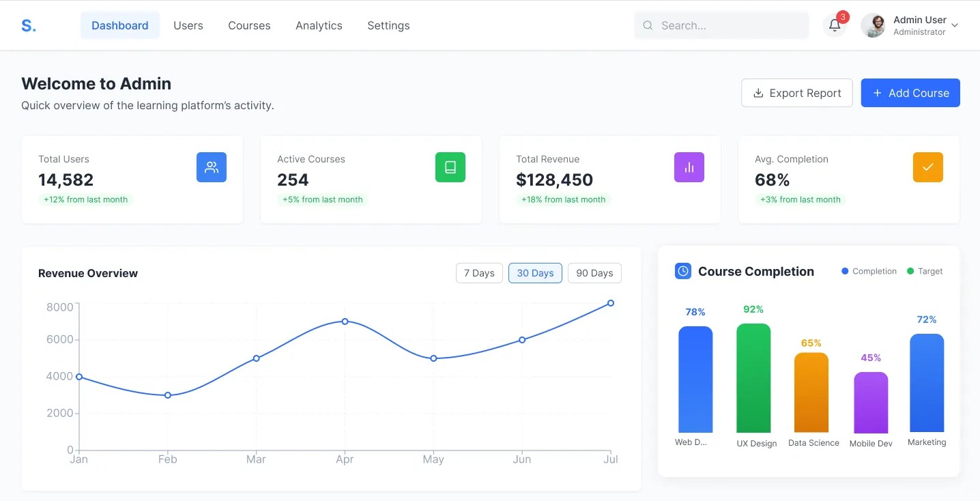This screenshot has height=501, width=980.
Task: Click the +12% from last month badge
Action: (86, 200)
